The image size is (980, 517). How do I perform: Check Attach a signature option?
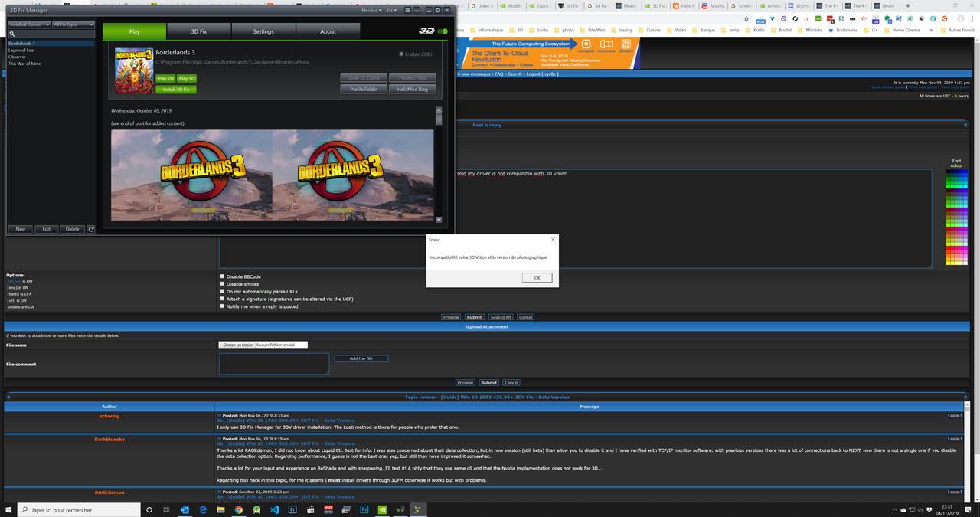(x=222, y=299)
